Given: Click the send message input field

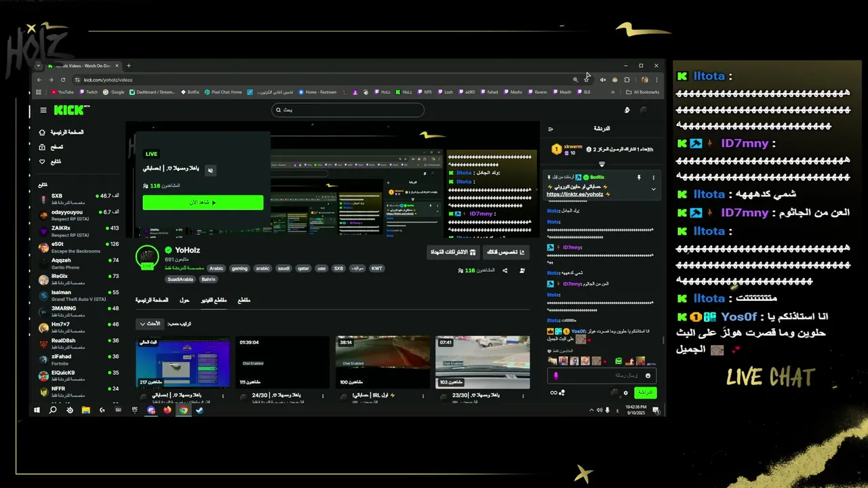Looking at the screenshot, I should tap(601, 375).
